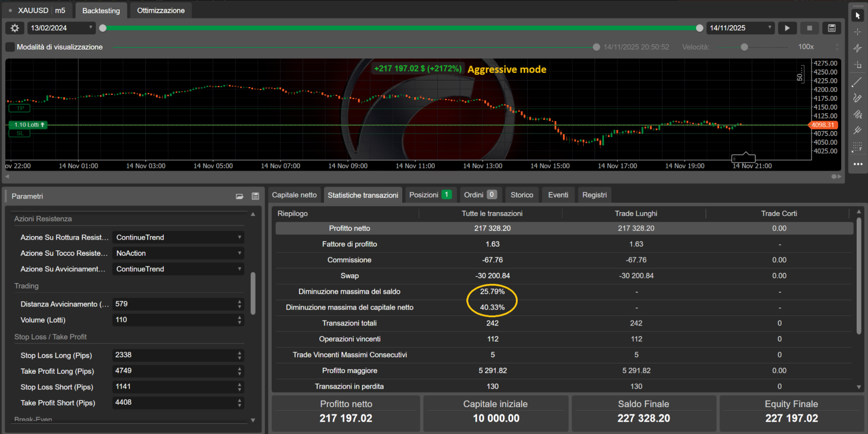Viewport: 868px width, 434px height.
Task: Click the TP line label on chart
Action: (x=20, y=108)
